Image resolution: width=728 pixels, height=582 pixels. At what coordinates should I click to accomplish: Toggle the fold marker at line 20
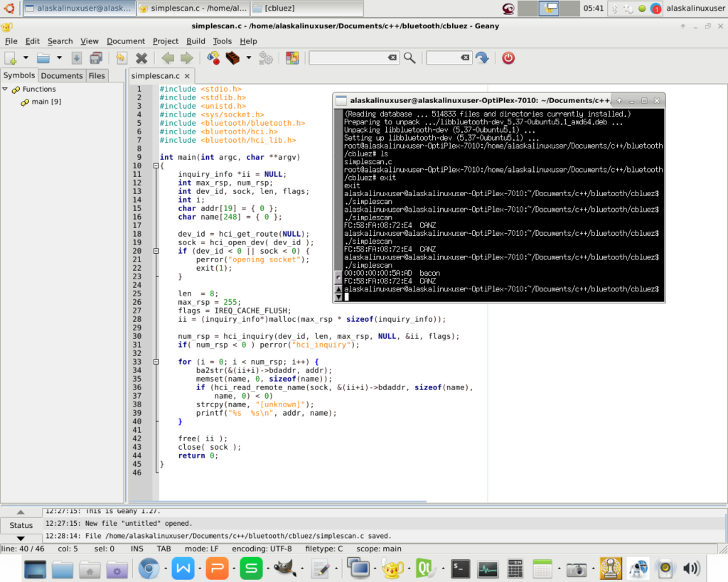coord(156,251)
